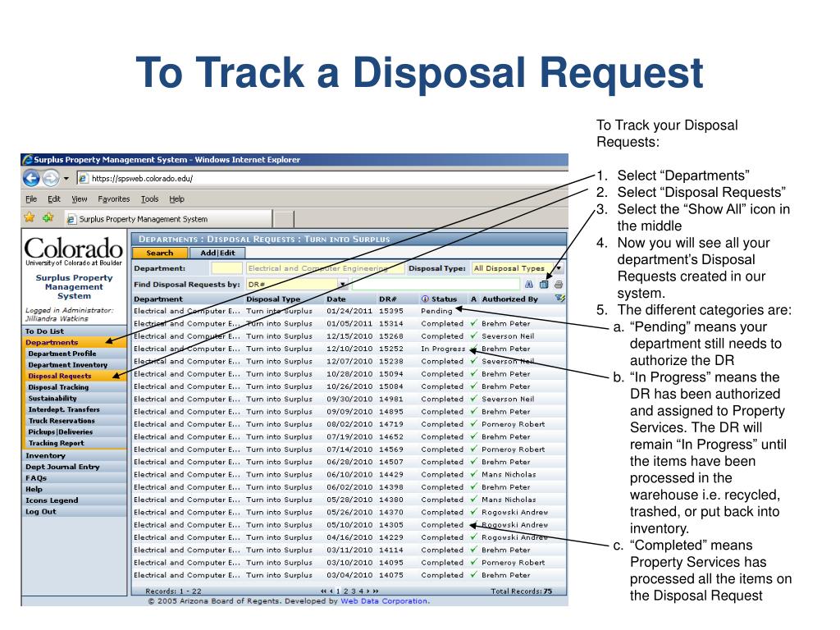The width and height of the screenshot is (840, 630).
Task: Click the browser Forward arrow
Action: click(51, 178)
